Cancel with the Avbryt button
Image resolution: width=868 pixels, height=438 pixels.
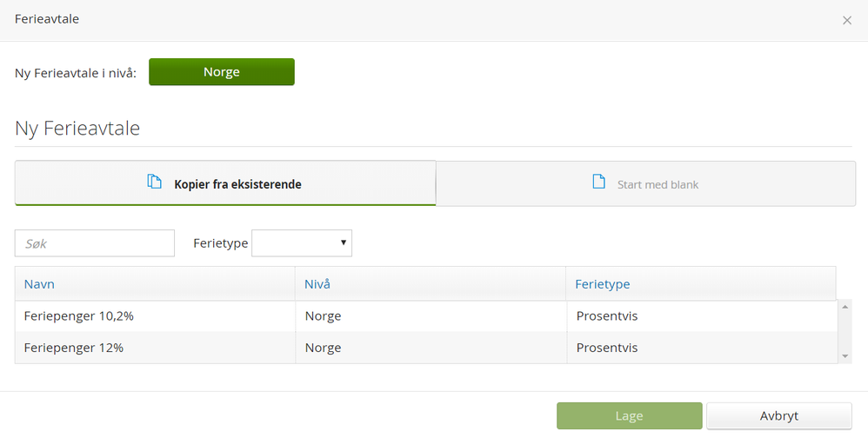tap(778, 416)
